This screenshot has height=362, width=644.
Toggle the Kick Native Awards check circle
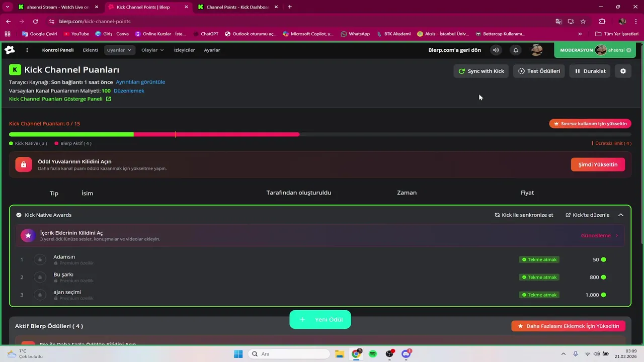coord(19,215)
